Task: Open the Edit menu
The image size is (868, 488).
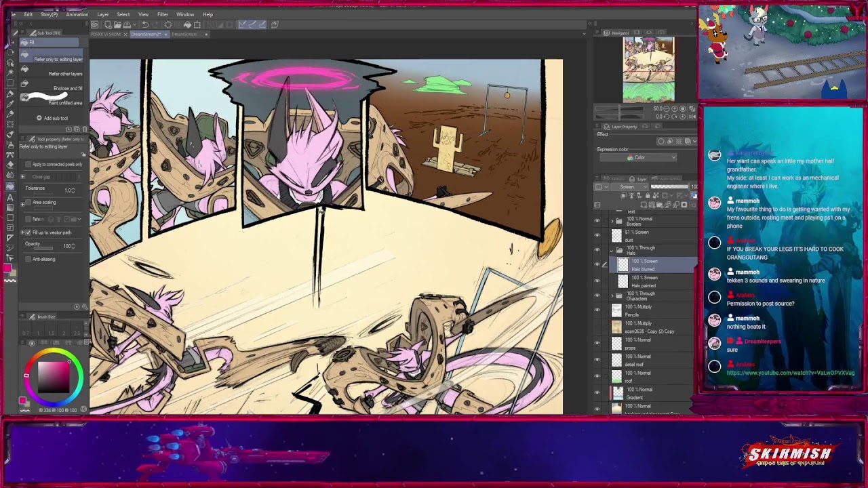Action: coord(28,14)
